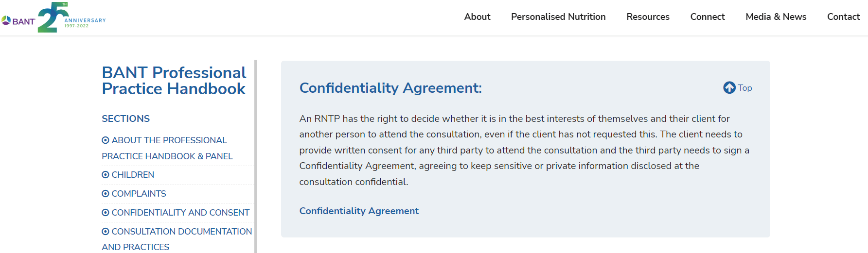Open the Connect menu

[x=708, y=17]
